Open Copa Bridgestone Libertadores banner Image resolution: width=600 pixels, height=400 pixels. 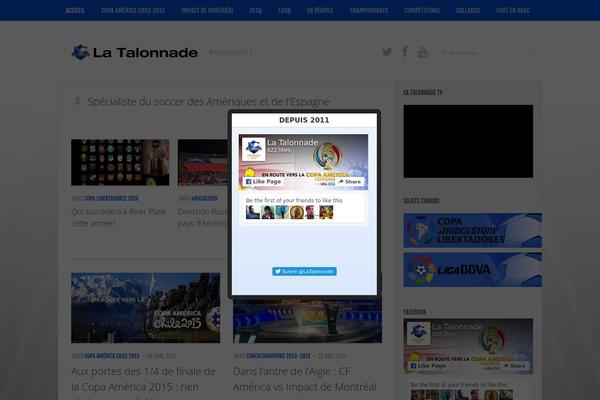(x=473, y=230)
